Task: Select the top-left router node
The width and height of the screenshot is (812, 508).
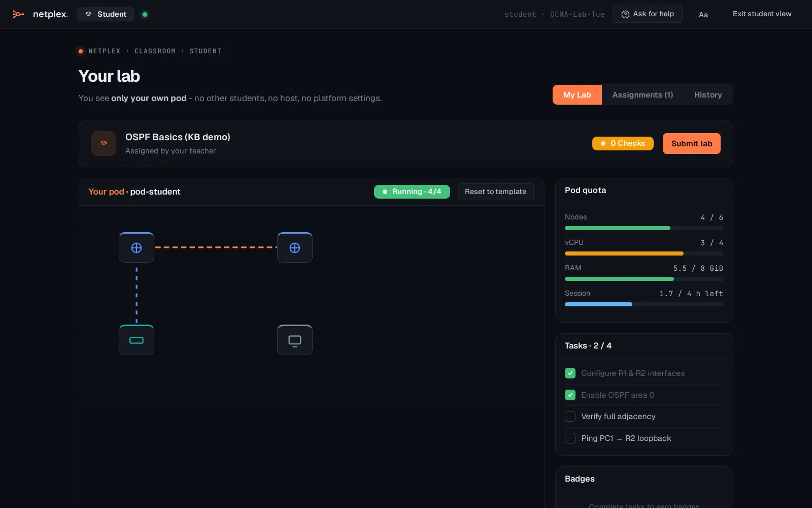Action: tap(137, 247)
